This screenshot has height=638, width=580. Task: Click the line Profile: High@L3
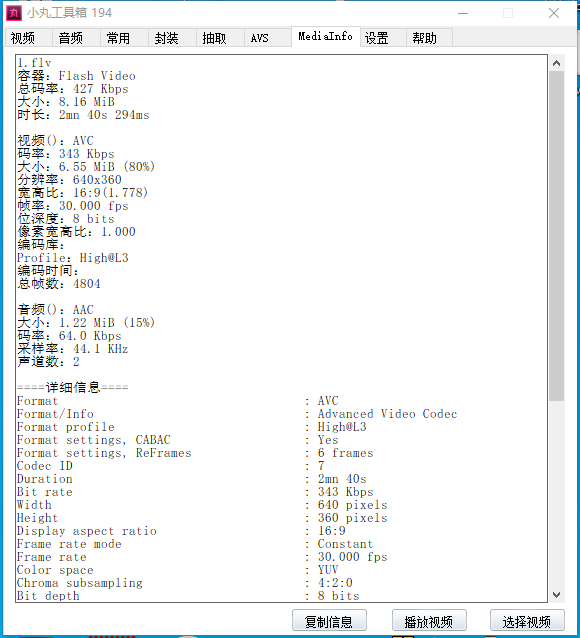tap(73, 258)
